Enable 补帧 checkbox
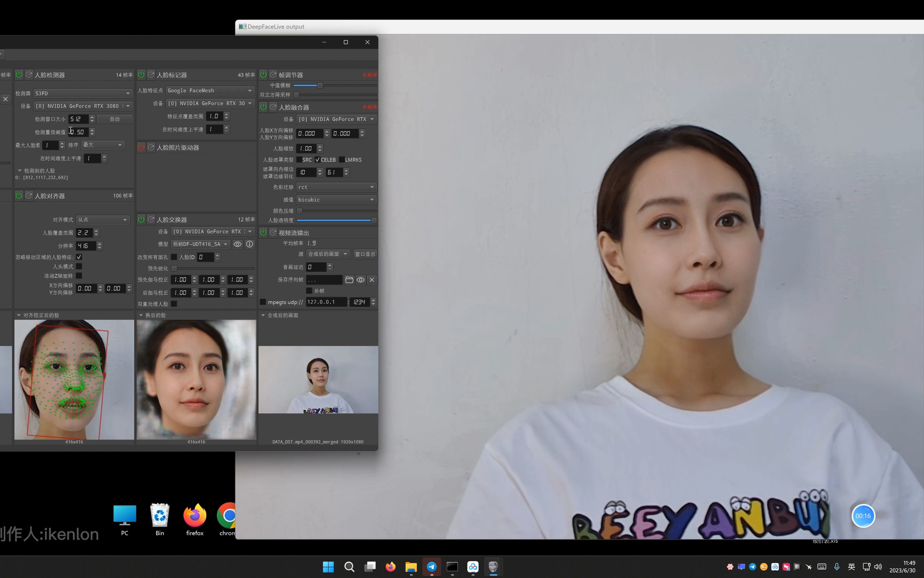 309,291
